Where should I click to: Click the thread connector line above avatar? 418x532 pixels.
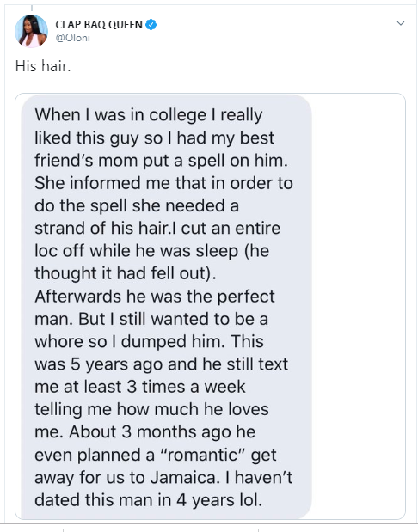coord(32,8)
